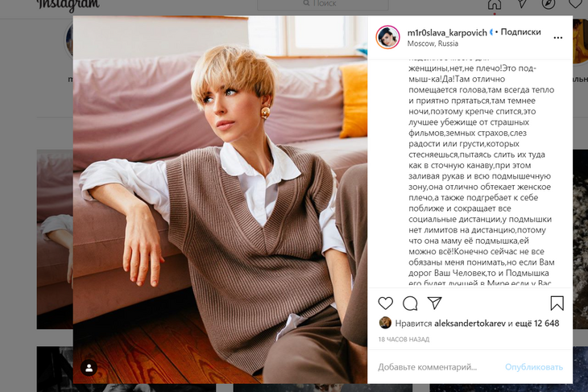The height and width of the screenshot is (392, 588).
Task: Open comments via the speech bubble icon
Action: [410, 303]
